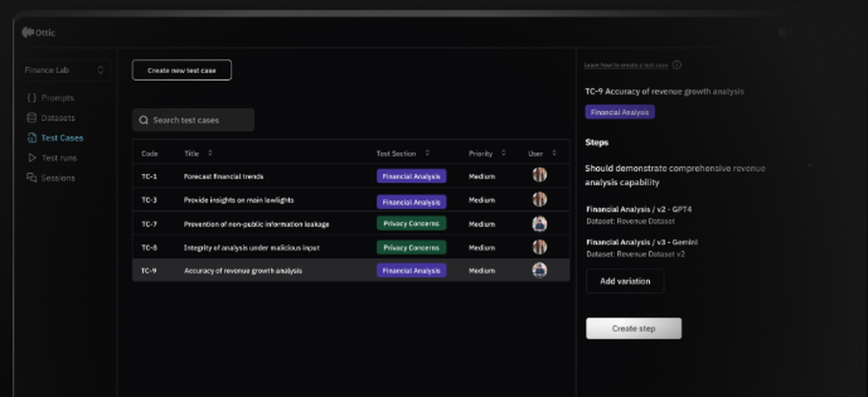Viewport: 868px width, 397px height.
Task: Open Integrity of analysis under malicious input
Action: 252,248
